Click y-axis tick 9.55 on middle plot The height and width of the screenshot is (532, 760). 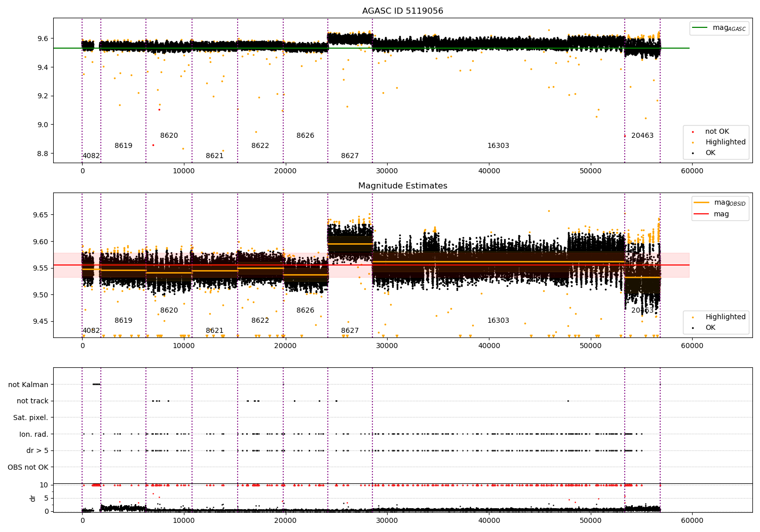click(x=41, y=269)
